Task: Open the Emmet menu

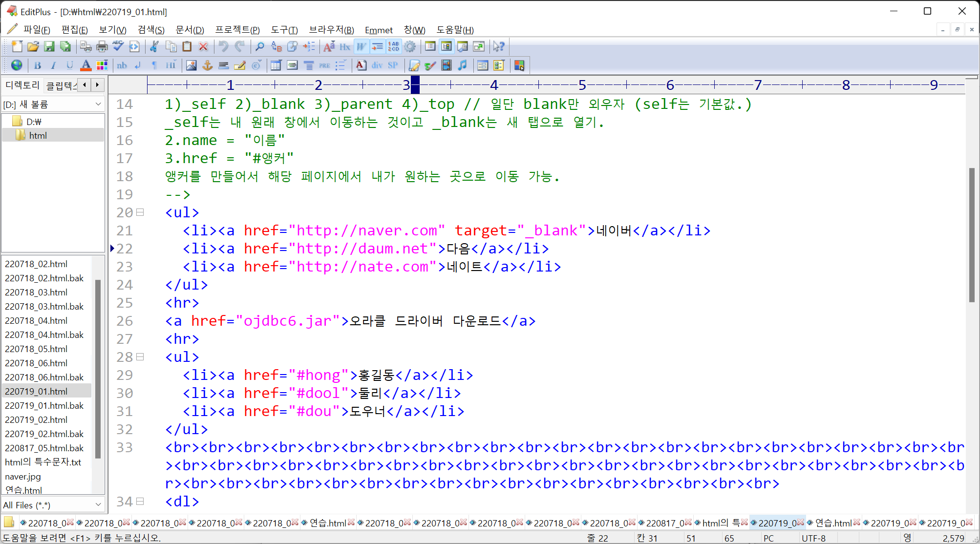Action: (379, 30)
